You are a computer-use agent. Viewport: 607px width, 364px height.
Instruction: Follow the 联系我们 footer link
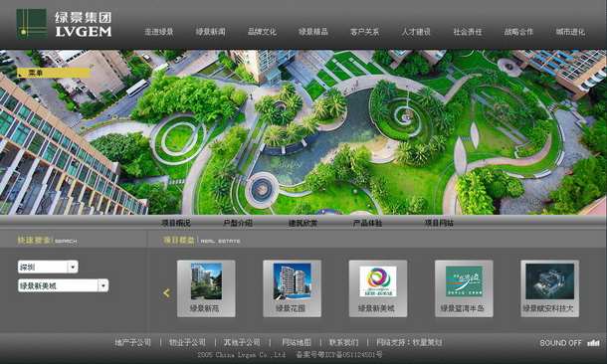coord(343,342)
